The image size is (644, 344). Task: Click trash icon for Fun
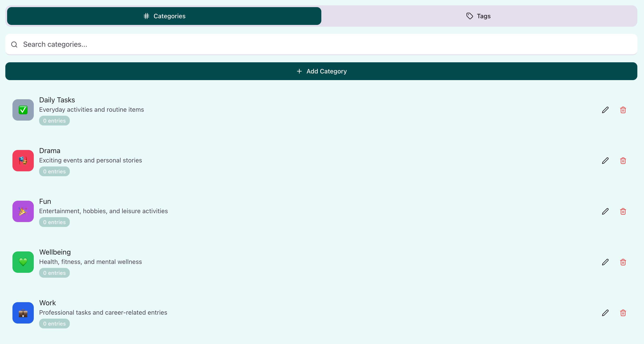[623, 211]
